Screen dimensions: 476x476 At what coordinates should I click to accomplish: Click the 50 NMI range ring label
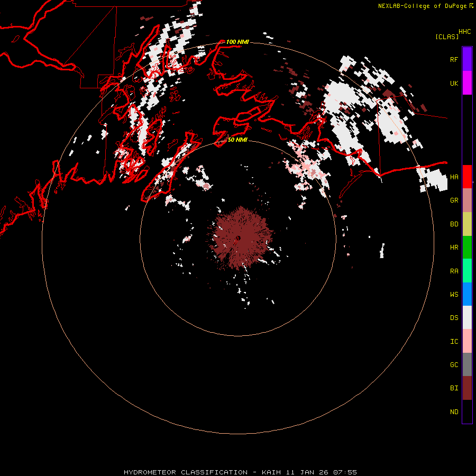(237, 140)
